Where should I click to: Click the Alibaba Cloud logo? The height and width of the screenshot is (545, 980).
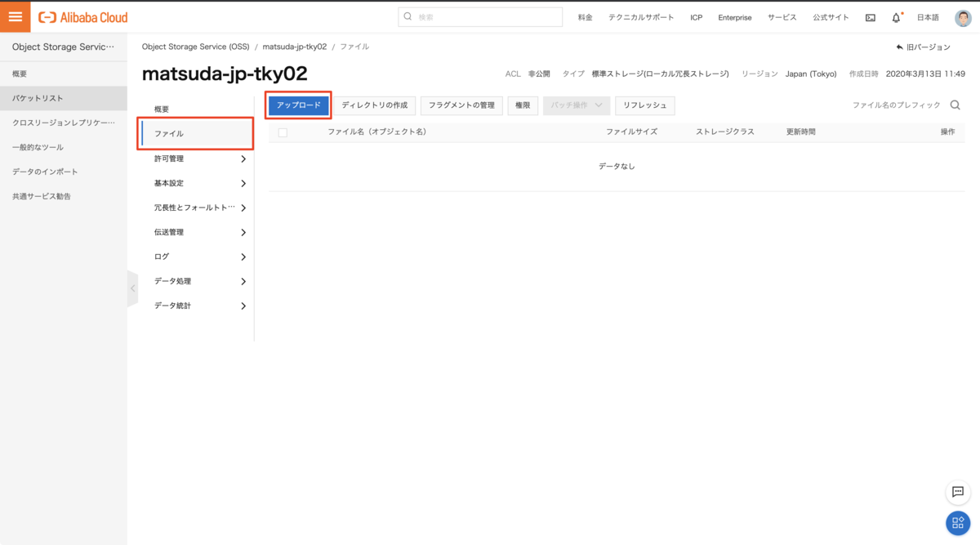click(x=82, y=17)
